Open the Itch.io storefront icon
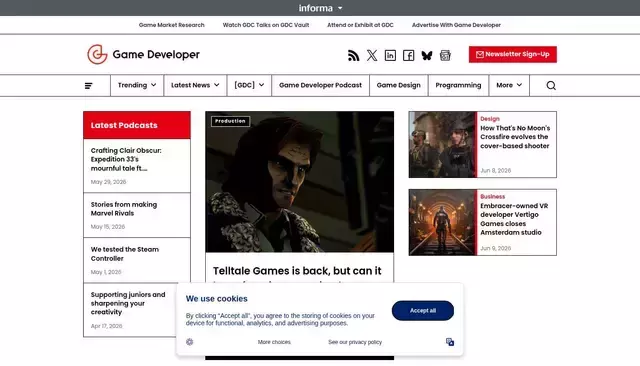Screen dimensions: 640x366 (445, 55)
